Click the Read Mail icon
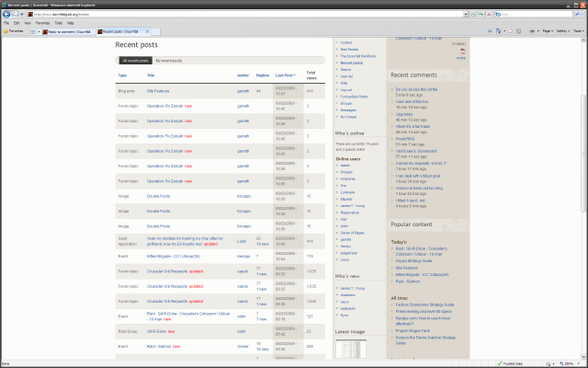 [x=511, y=31]
